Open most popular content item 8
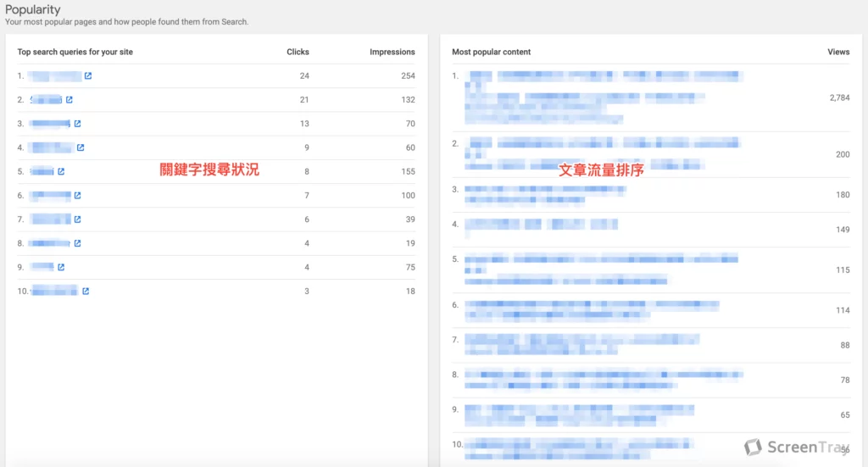 [x=604, y=380]
